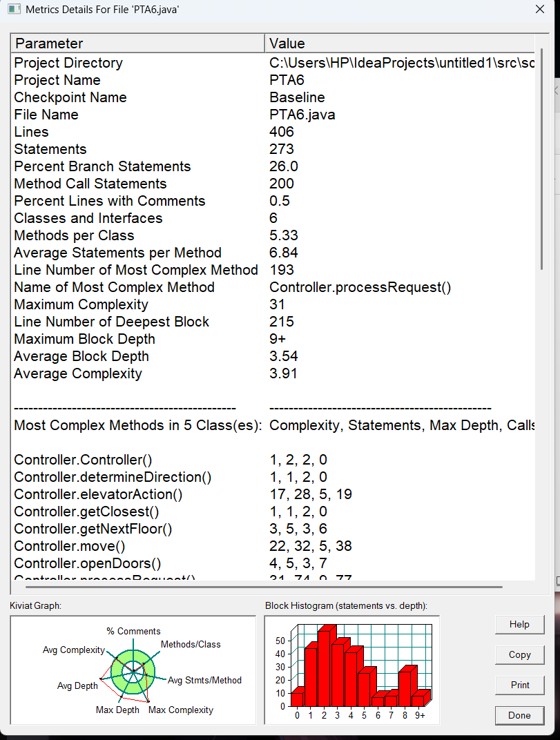The width and height of the screenshot is (560, 740).
Task: Select the Lines parameter row
Action: pyautogui.click(x=273, y=132)
